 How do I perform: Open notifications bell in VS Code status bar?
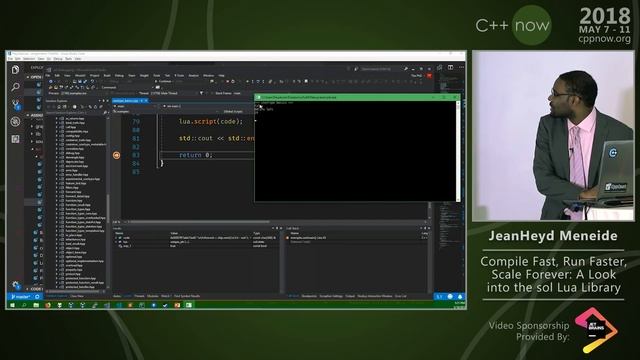click(x=460, y=296)
